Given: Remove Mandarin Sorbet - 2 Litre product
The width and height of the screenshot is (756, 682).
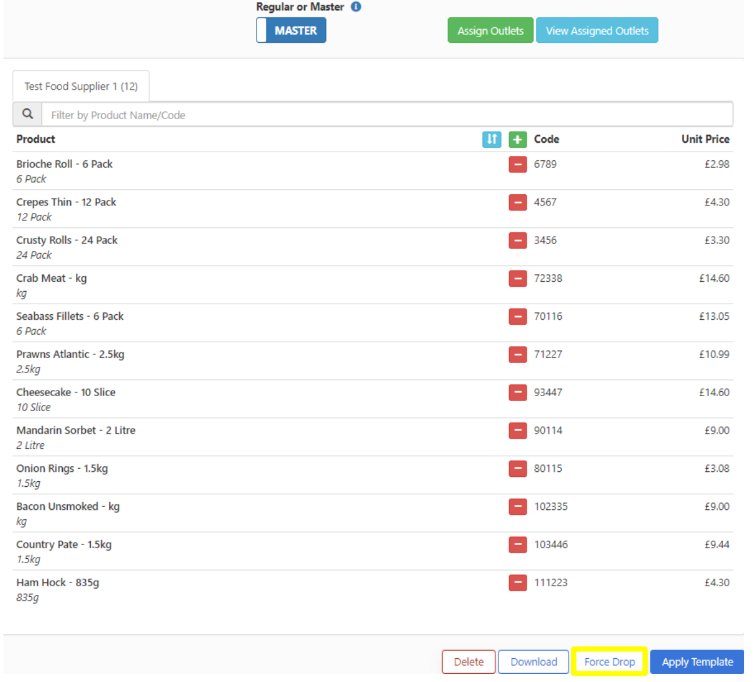Looking at the screenshot, I should (517, 431).
